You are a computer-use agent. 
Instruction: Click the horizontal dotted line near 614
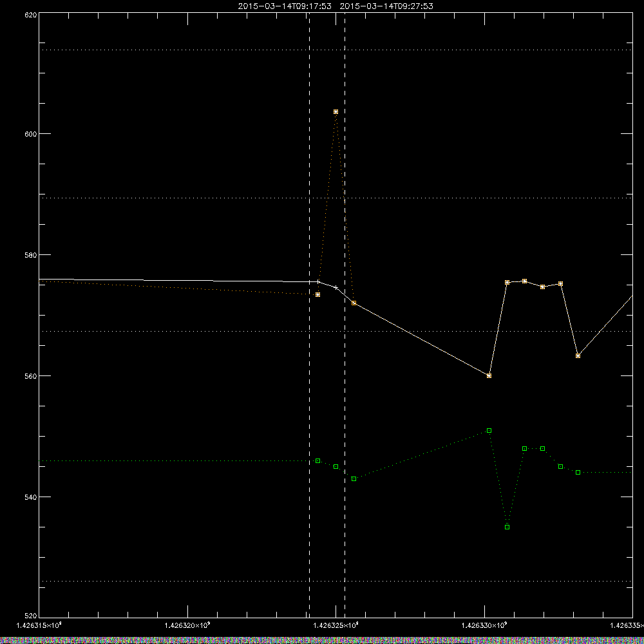(x=336, y=50)
